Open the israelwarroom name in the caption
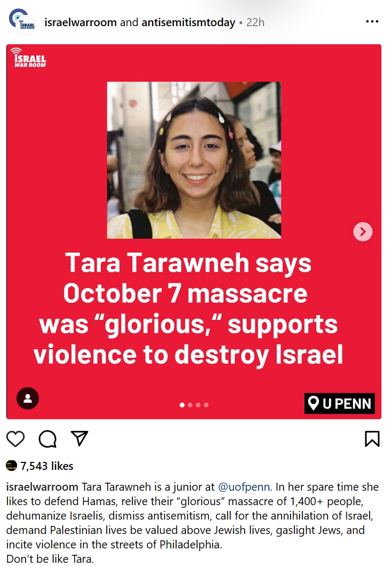392x566 pixels. (42, 487)
